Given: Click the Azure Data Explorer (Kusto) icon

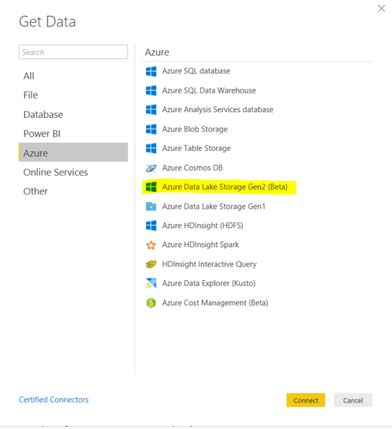Looking at the screenshot, I should pos(151,283).
